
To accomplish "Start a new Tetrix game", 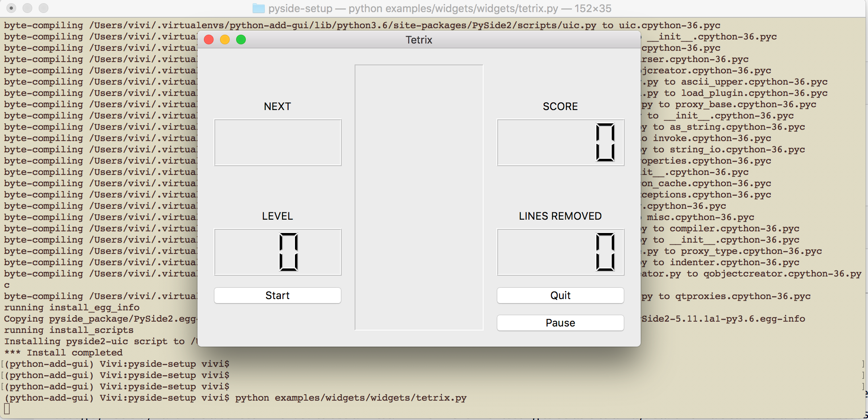I will (x=278, y=295).
